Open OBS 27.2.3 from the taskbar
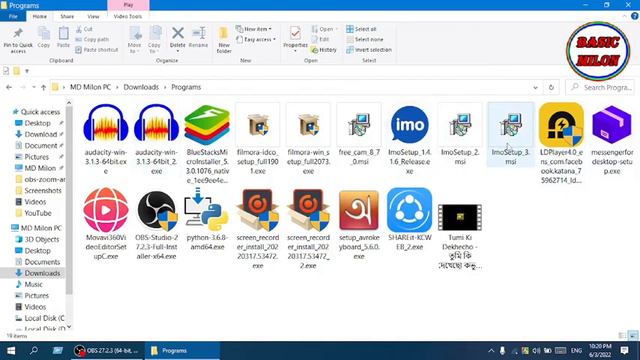640x360 pixels. (107, 351)
